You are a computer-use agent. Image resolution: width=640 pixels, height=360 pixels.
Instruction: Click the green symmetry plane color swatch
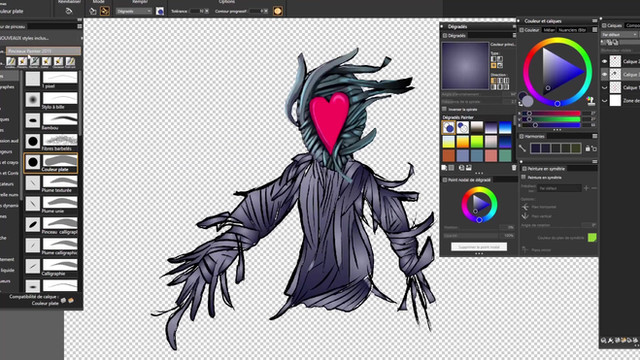click(592, 238)
